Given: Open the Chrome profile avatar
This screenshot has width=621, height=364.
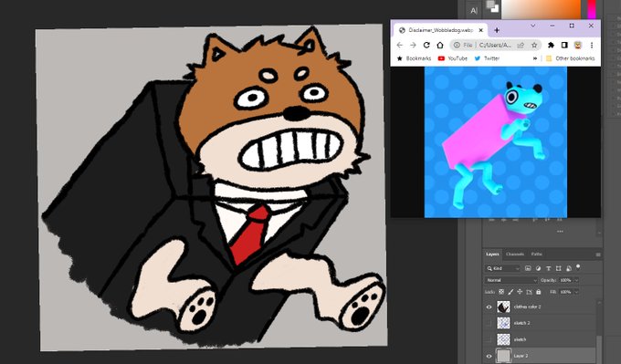Looking at the screenshot, I should [578, 45].
